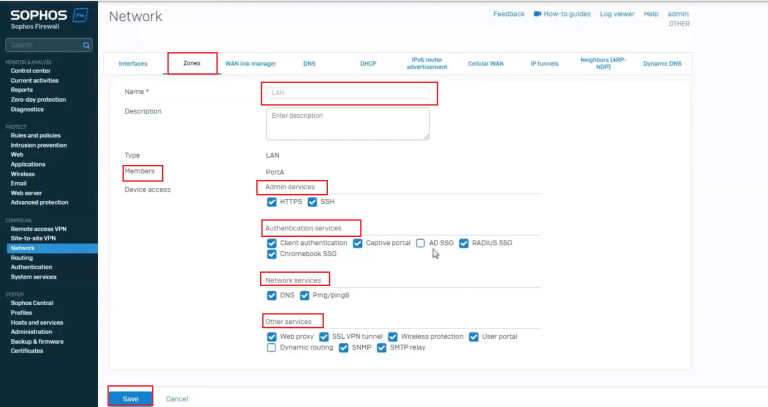
Task: Open the Cellular WAN tab
Action: (x=485, y=64)
